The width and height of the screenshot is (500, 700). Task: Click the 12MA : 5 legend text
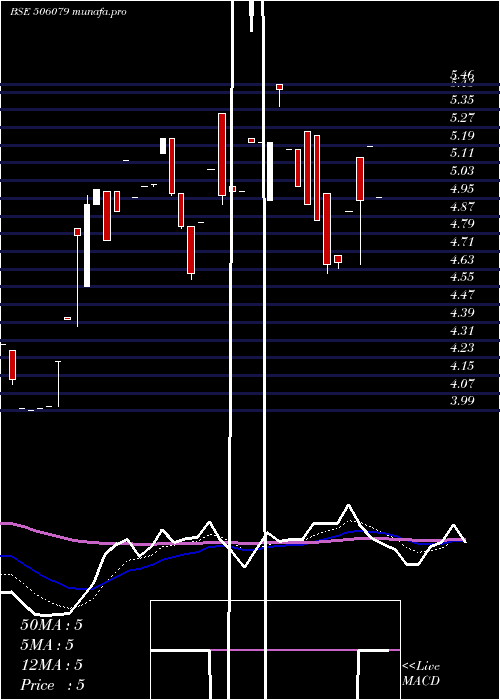click(51, 665)
